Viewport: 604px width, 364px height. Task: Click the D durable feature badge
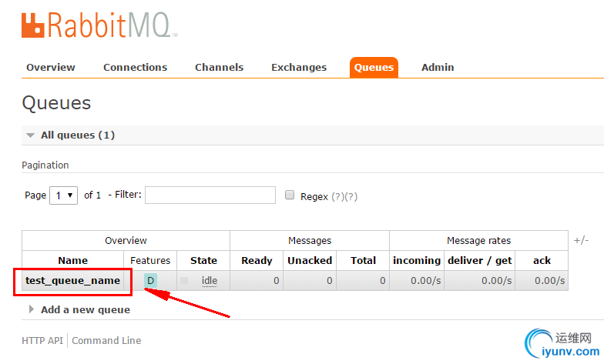[x=151, y=280]
